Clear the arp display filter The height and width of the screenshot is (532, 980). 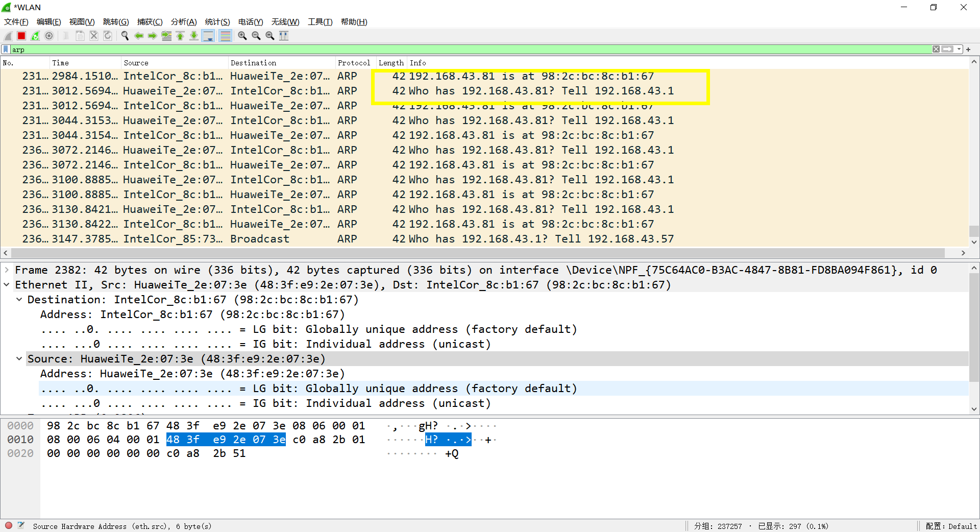click(936, 50)
